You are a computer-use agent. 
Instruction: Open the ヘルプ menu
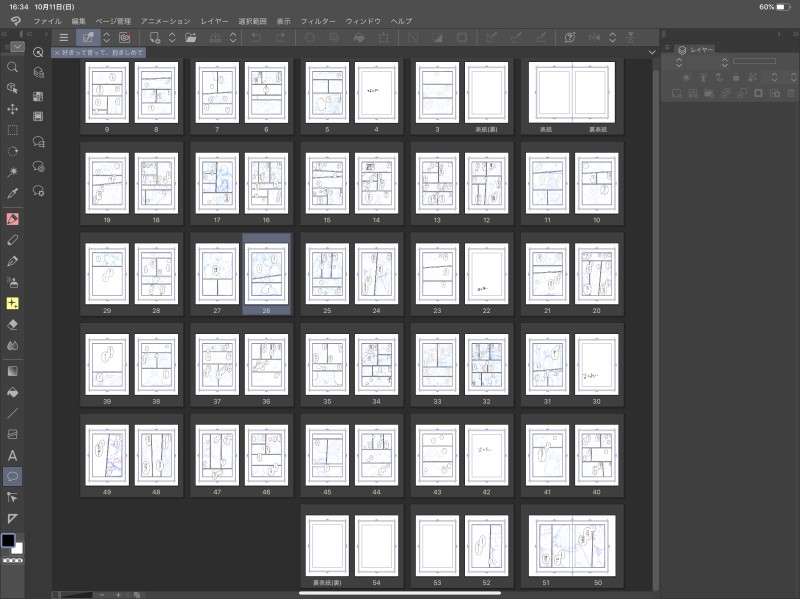click(x=401, y=21)
